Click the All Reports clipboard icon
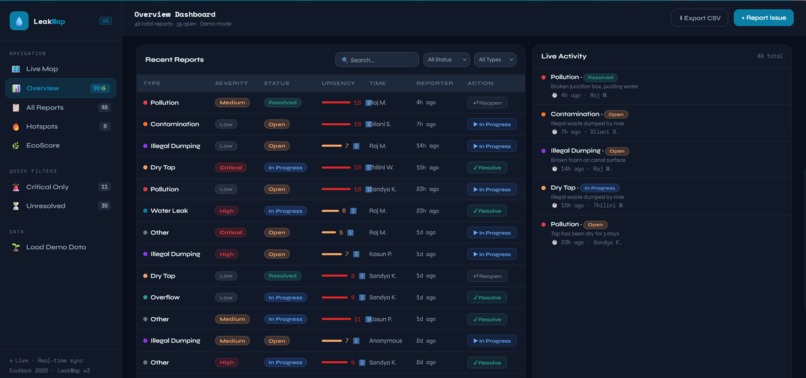Screen dimensions: 806x378 16,107
